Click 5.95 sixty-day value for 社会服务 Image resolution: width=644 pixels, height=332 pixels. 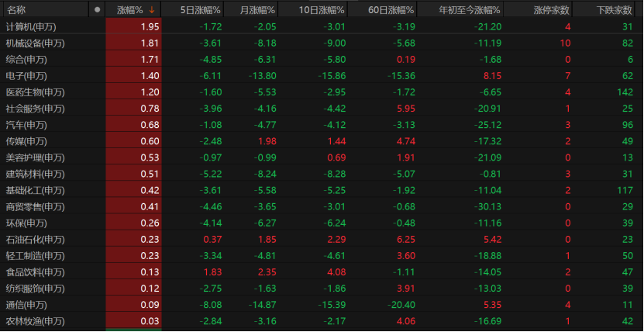pyautogui.click(x=406, y=109)
